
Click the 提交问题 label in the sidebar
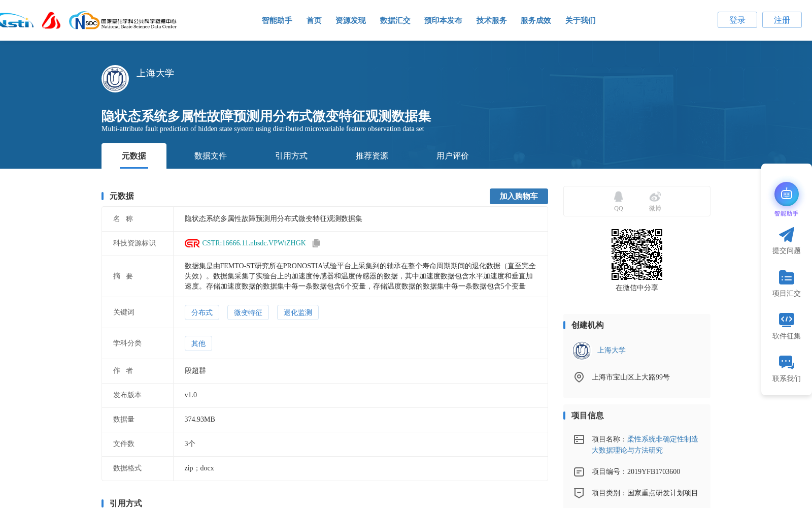tap(787, 251)
